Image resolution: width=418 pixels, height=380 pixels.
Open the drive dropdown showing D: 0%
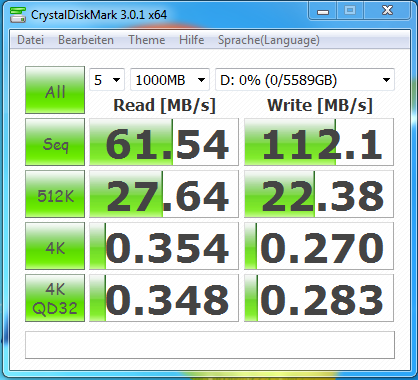[305, 80]
